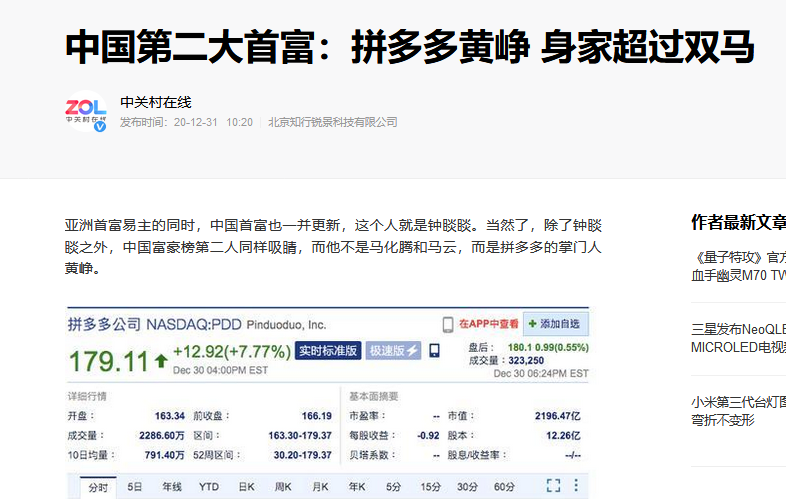This screenshot has height=499, width=786.
Task: Click the 10日均量 value 791.40万
Action: [x=164, y=455]
